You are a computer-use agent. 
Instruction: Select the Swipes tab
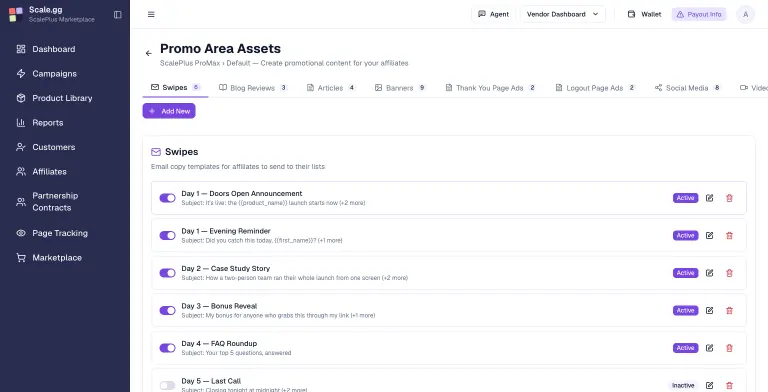[x=175, y=88]
